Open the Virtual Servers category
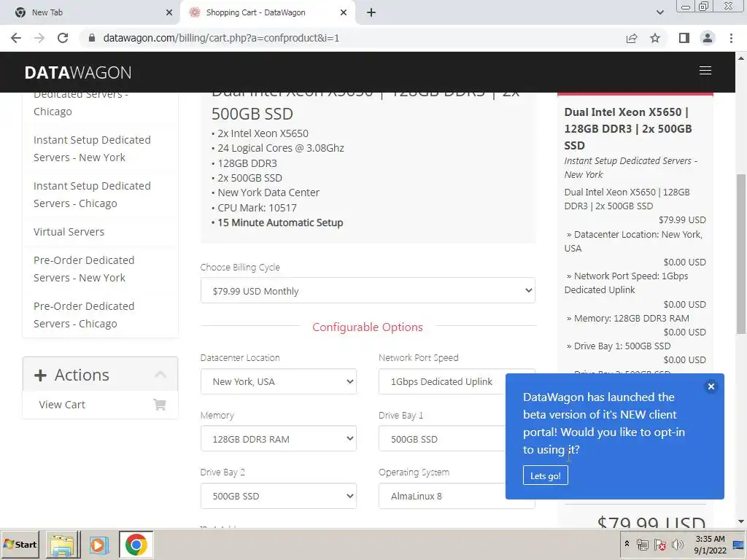This screenshot has height=560, width=747. (x=69, y=232)
